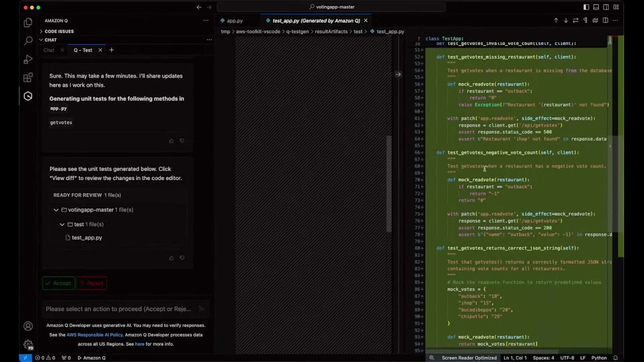Click the aws-toolkit-vscode breadcrumb segment

(259, 32)
